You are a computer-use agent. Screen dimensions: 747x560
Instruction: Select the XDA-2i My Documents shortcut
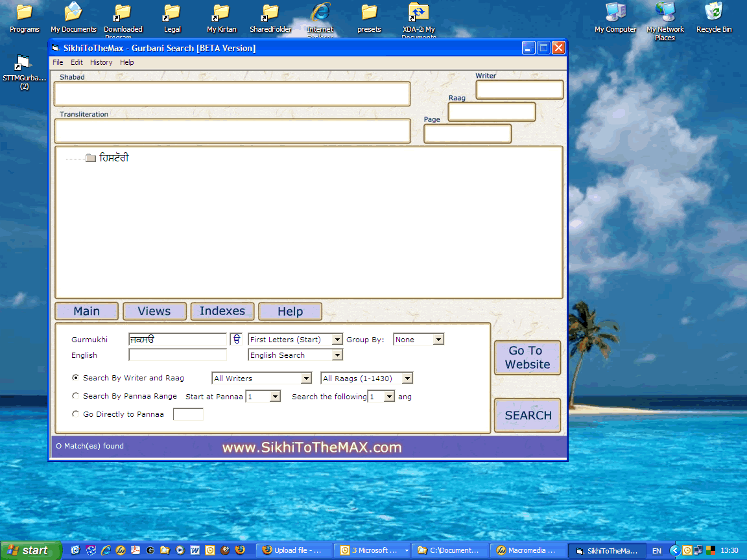tap(418, 21)
